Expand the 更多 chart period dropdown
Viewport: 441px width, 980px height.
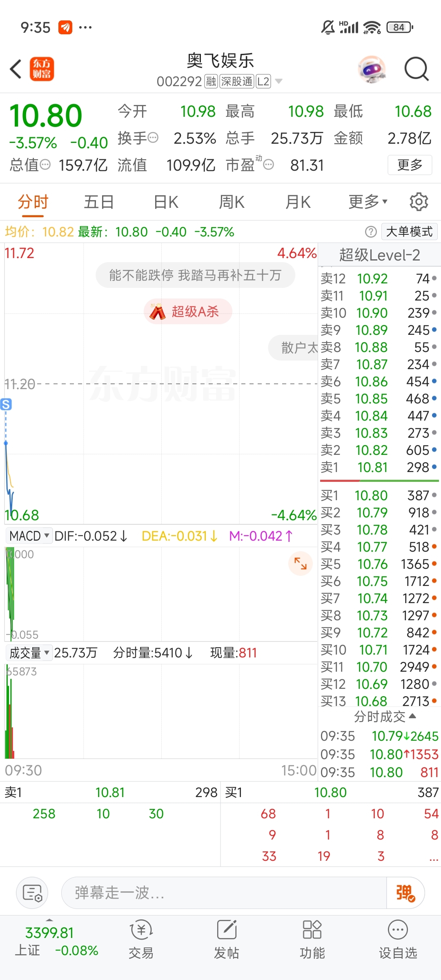(x=367, y=202)
